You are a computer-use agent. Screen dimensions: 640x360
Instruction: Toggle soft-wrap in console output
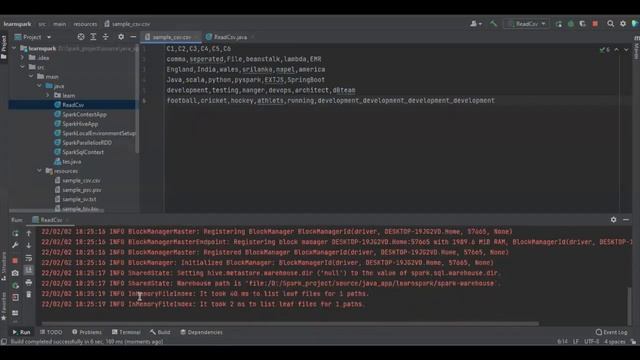[x=29, y=258]
